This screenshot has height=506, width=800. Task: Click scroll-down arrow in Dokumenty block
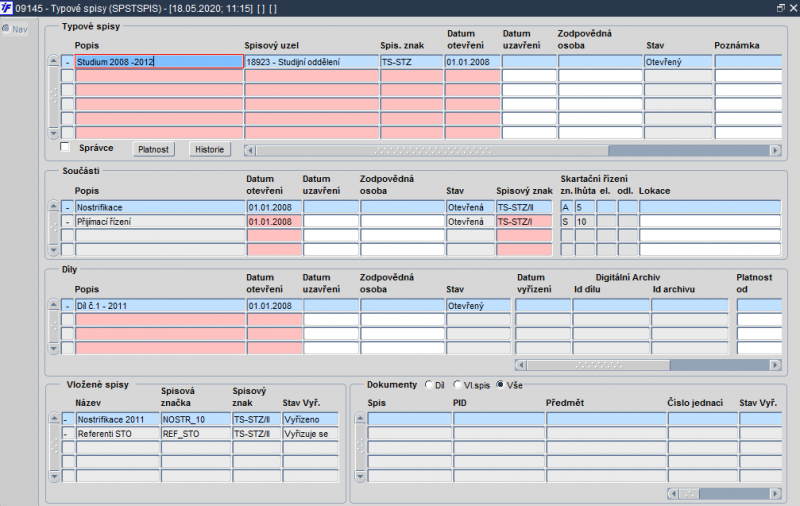360,477
